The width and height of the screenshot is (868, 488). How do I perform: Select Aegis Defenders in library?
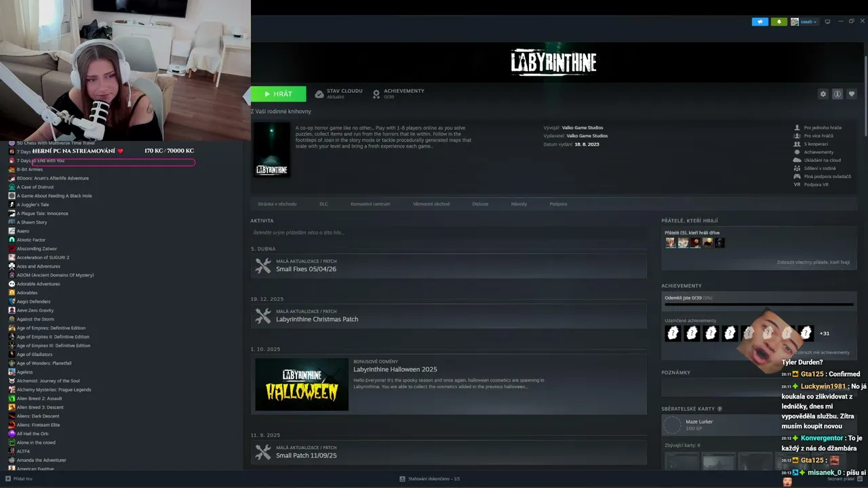coord(33,302)
